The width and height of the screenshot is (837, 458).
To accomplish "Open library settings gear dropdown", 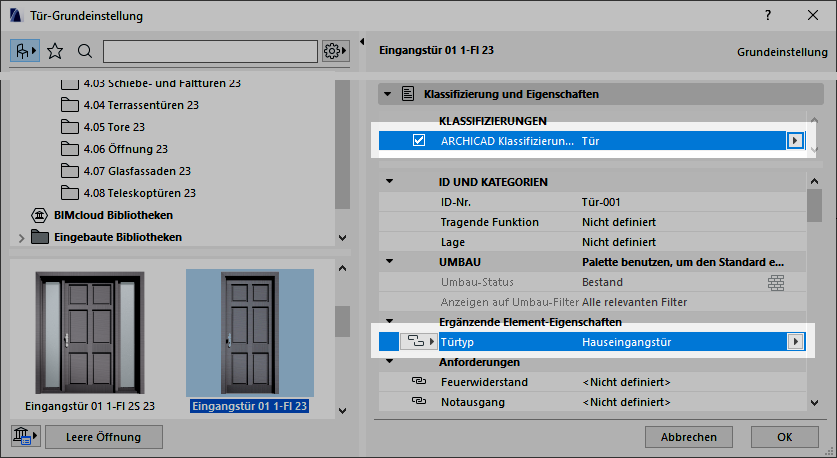I will click(333, 50).
